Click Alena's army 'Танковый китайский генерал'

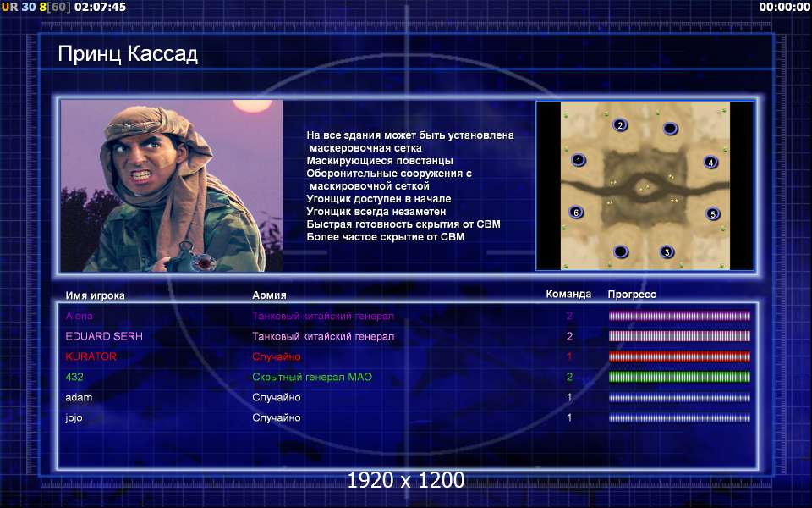pyautogui.click(x=323, y=316)
